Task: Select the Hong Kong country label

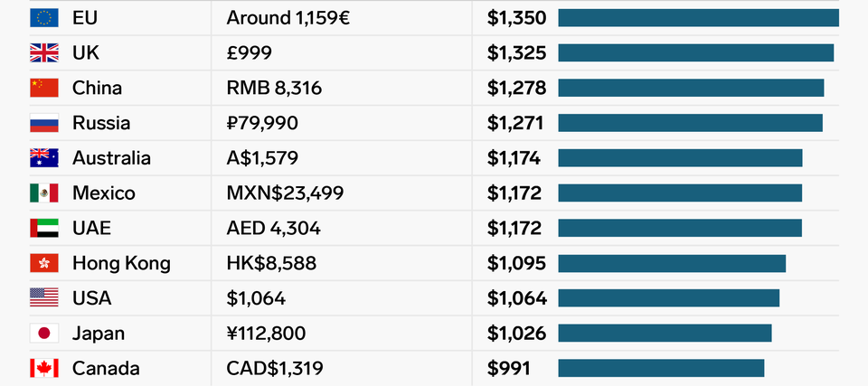Action: click(121, 263)
